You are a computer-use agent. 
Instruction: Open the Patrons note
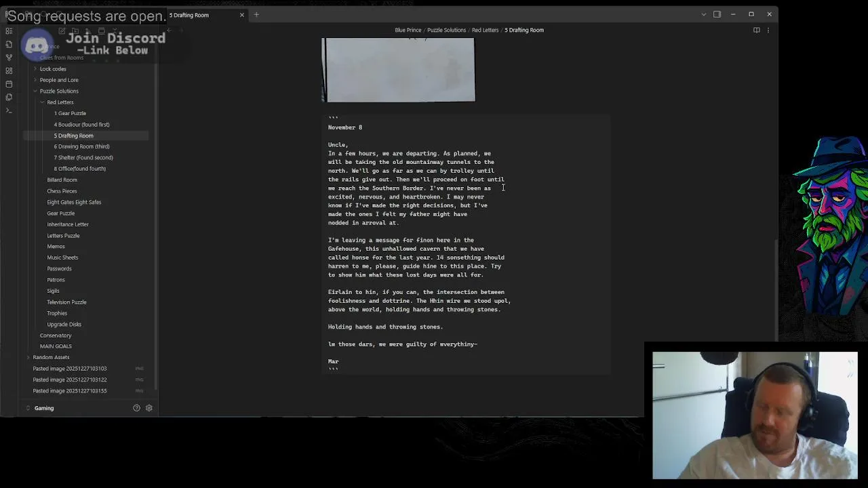56,279
